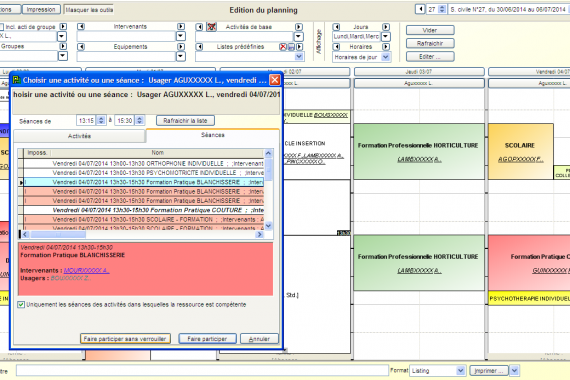Image resolution: width=570 pixels, height=380 pixels.
Task: Click the Imprimer... button
Action: [x=489, y=371]
